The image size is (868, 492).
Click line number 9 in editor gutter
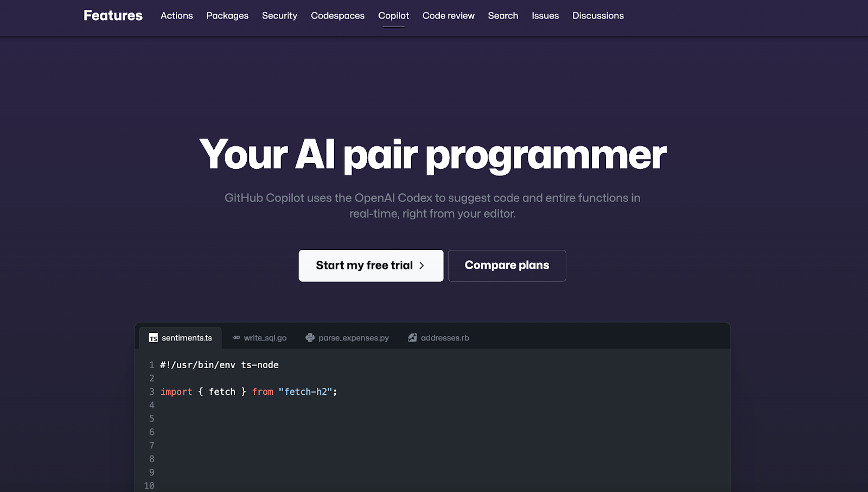point(152,472)
